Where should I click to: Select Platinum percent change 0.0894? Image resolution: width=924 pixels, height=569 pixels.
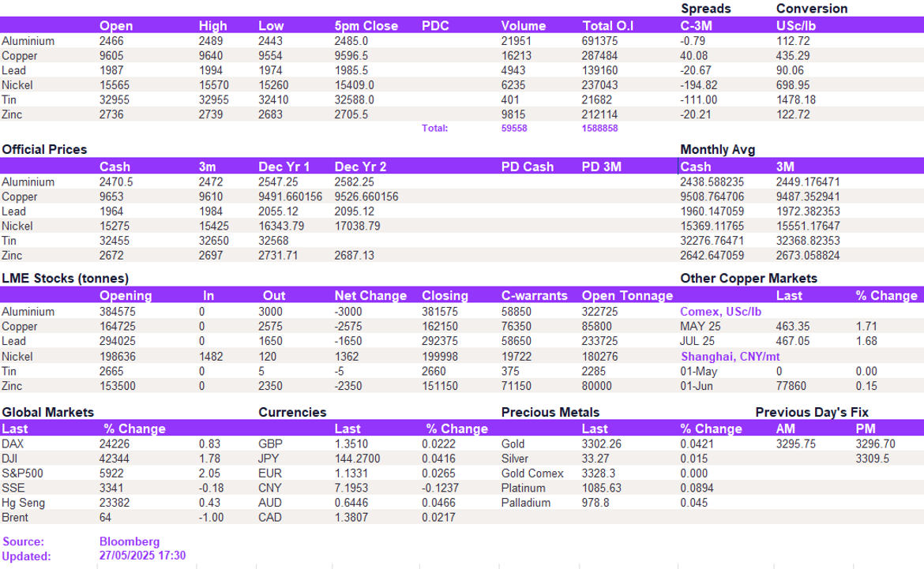point(697,489)
